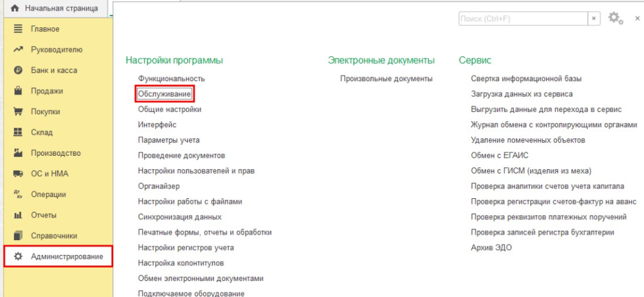Open the Обслуживание settings link
The width and height of the screenshot is (644, 297).
164,94
